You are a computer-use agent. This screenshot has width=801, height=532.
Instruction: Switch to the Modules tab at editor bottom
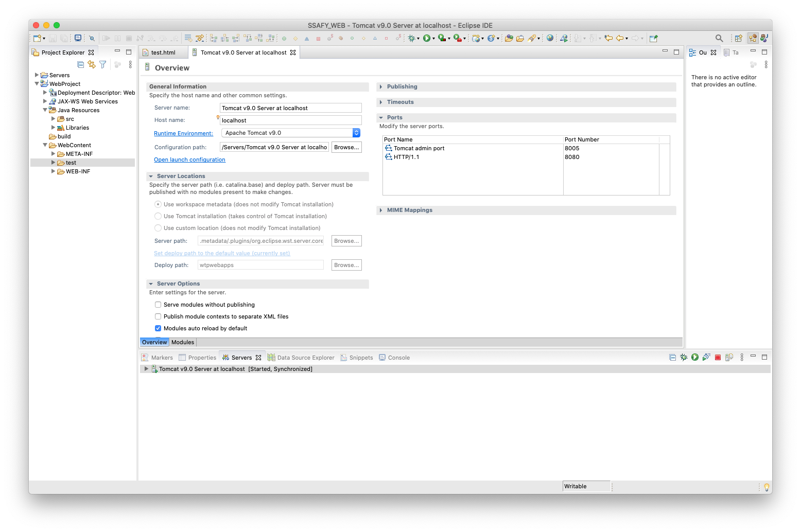183,342
